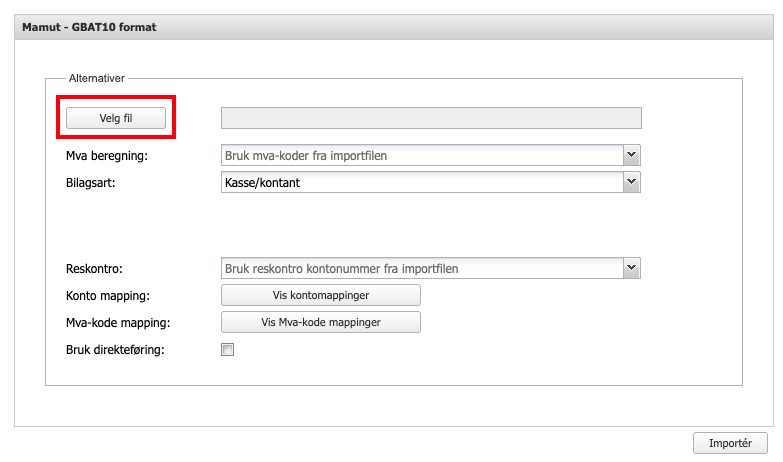This screenshot has height=462, width=783.
Task: Click the empty file path field
Action: (x=430, y=118)
